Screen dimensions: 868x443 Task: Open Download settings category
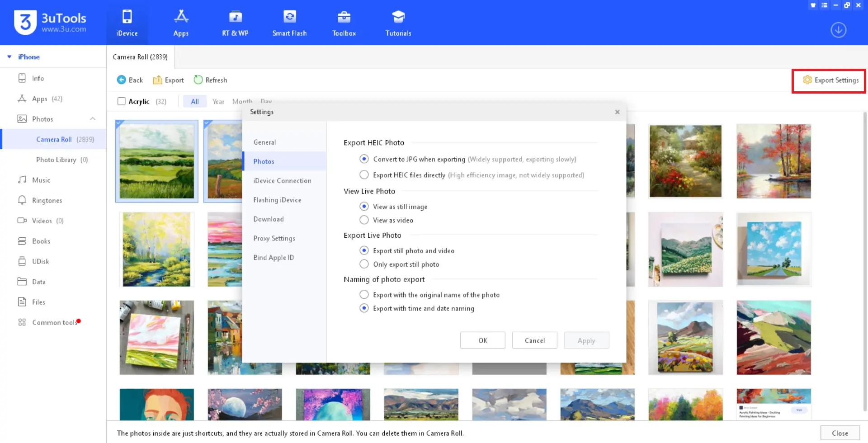284,219
